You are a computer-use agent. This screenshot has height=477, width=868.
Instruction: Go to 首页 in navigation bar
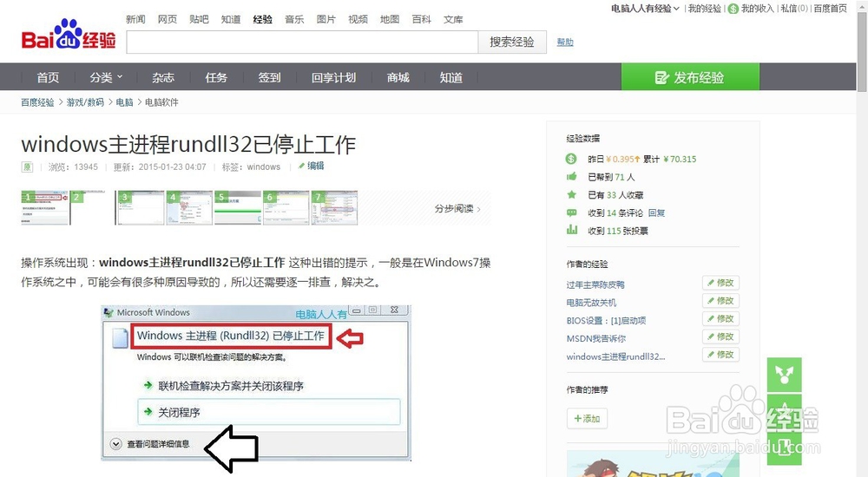pyautogui.click(x=48, y=77)
